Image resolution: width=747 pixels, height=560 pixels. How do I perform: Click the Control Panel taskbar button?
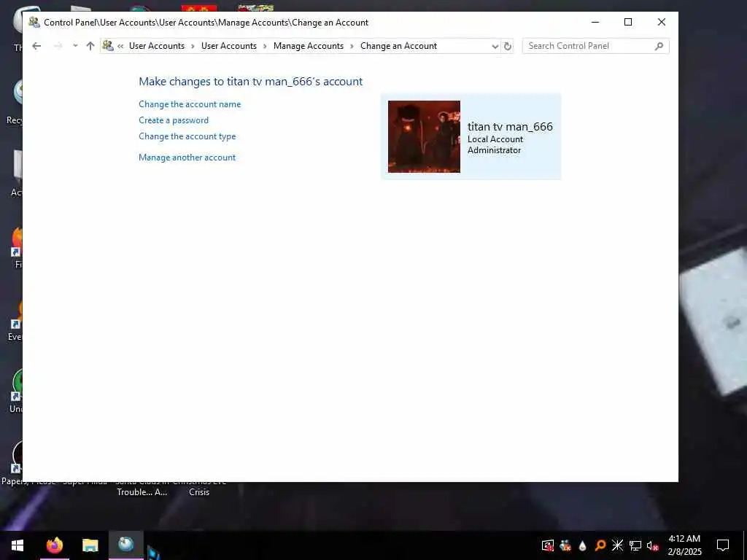pyautogui.click(x=125, y=544)
